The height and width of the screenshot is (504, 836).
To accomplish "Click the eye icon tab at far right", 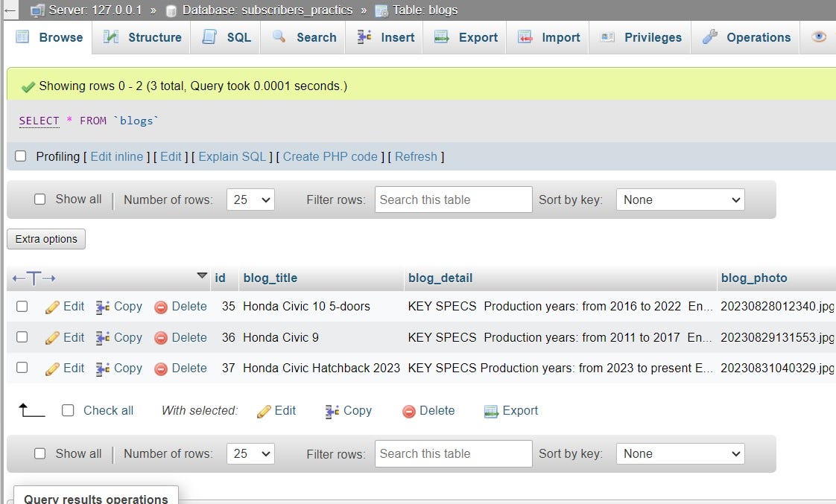I will (x=819, y=36).
